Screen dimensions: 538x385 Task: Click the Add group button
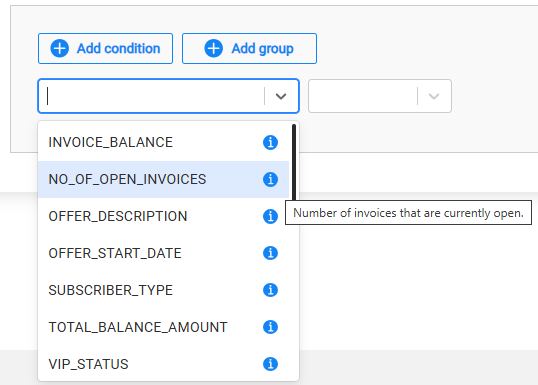[249, 48]
